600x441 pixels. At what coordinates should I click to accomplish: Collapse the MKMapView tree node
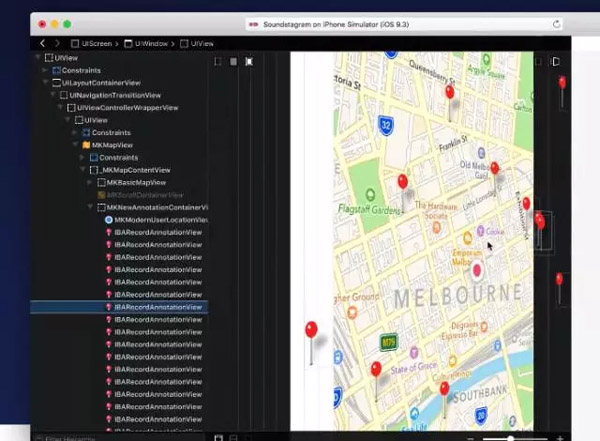point(75,145)
